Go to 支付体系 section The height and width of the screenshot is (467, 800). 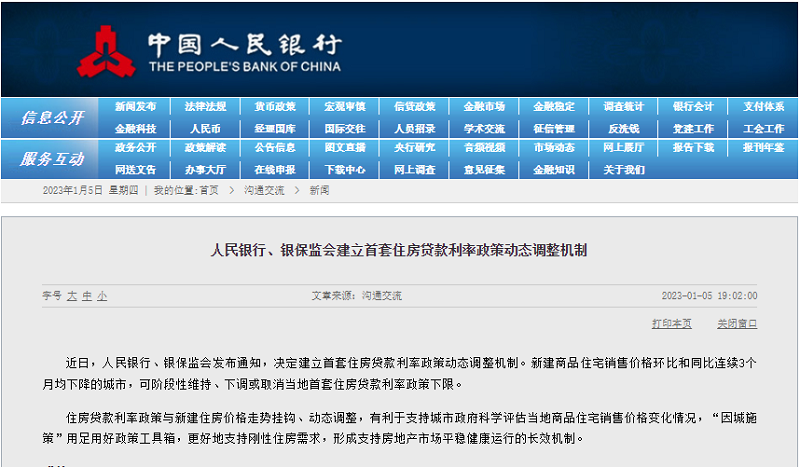(x=763, y=107)
